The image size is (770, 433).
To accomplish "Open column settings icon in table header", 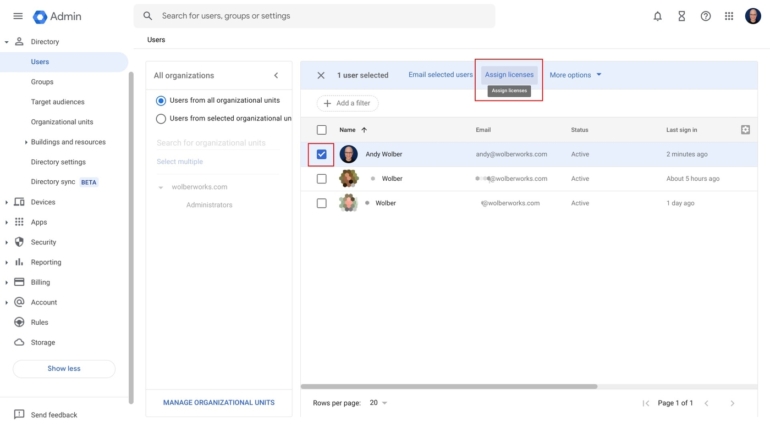I will [x=745, y=129].
